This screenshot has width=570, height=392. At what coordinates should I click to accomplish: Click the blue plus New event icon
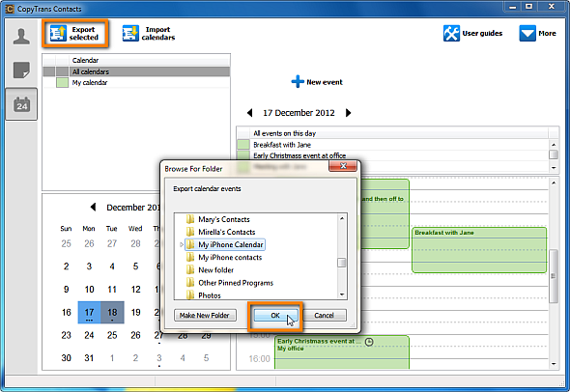pos(298,81)
